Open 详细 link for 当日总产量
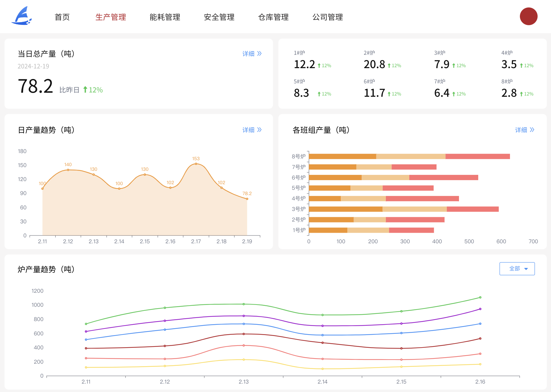Viewport: 551px width, 392px height. pyautogui.click(x=248, y=54)
